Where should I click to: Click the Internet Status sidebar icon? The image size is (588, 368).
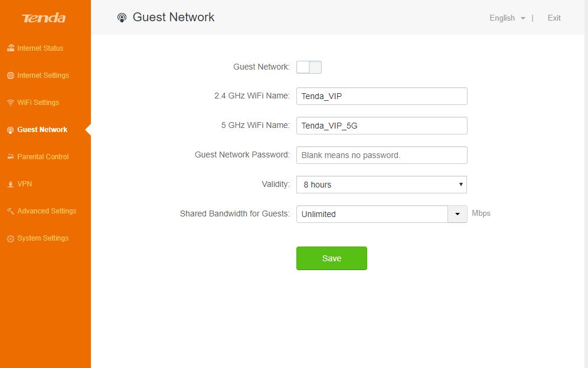pyautogui.click(x=11, y=48)
